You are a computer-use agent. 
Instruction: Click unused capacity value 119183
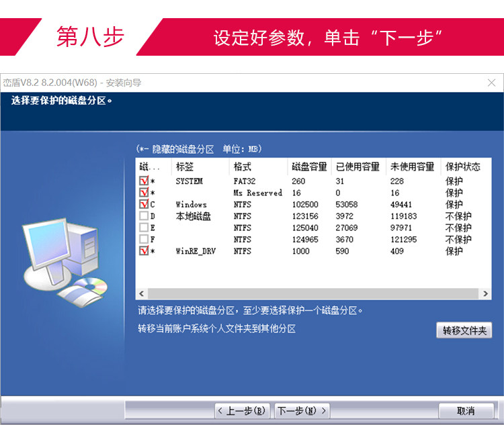point(403,216)
